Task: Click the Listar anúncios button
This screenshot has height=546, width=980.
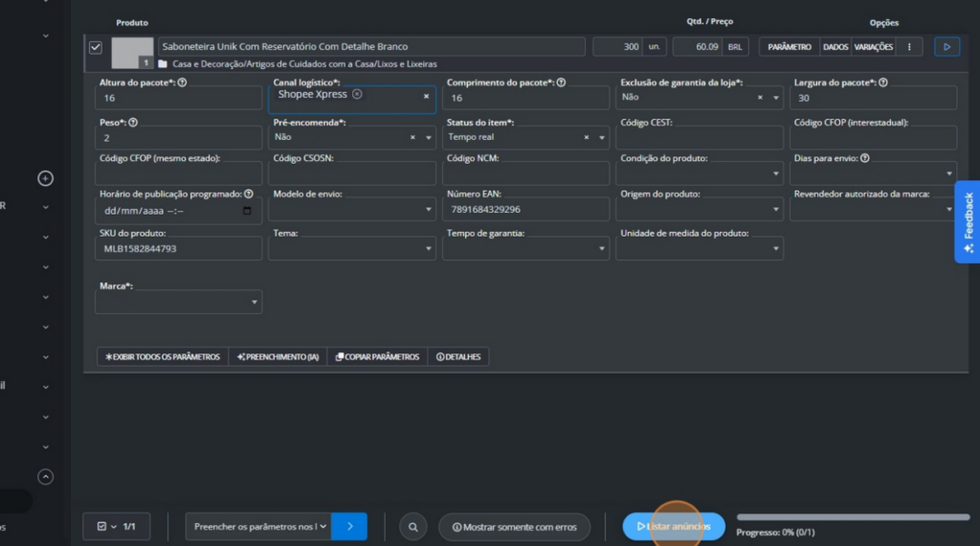Action: point(674,527)
